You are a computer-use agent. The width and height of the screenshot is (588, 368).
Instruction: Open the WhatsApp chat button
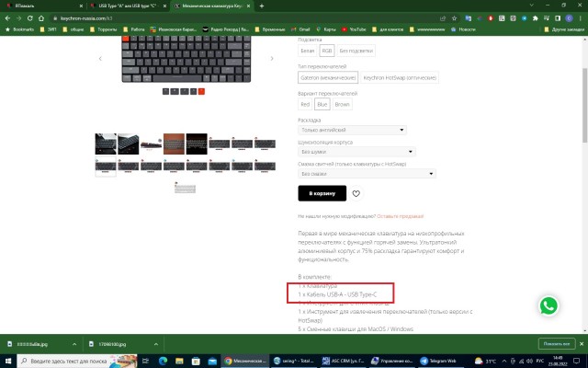(x=548, y=305)
